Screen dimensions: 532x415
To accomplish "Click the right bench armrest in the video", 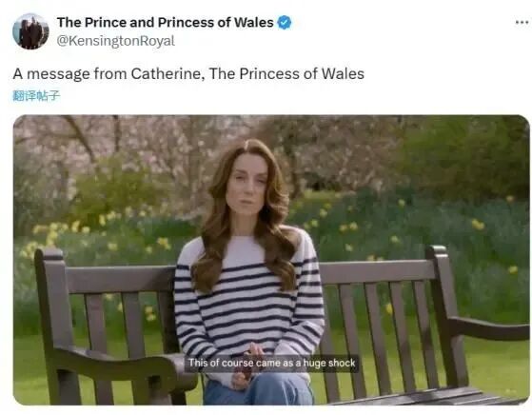I will (488, 327).
